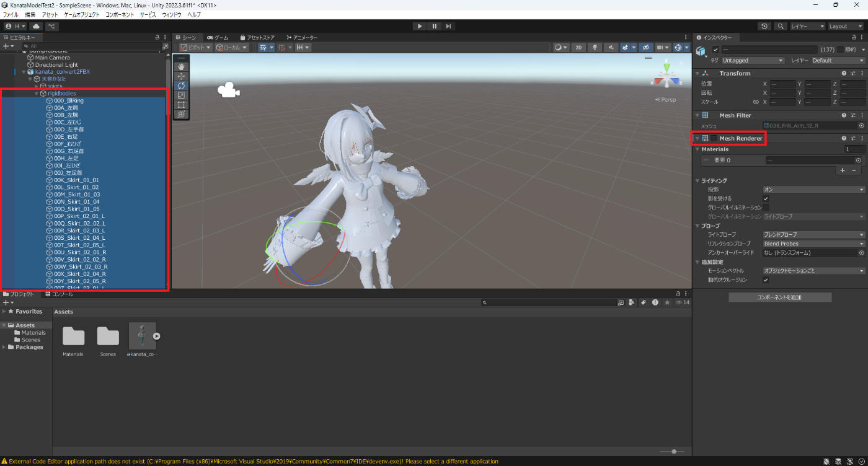Toggle scene visibility of hidden objects
Viewport: 868px width, 466px height.
645,47
